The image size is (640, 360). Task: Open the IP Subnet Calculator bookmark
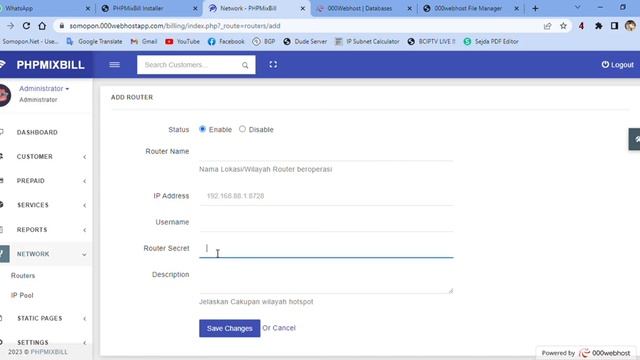pyautogui.click(x=367, y=42)
